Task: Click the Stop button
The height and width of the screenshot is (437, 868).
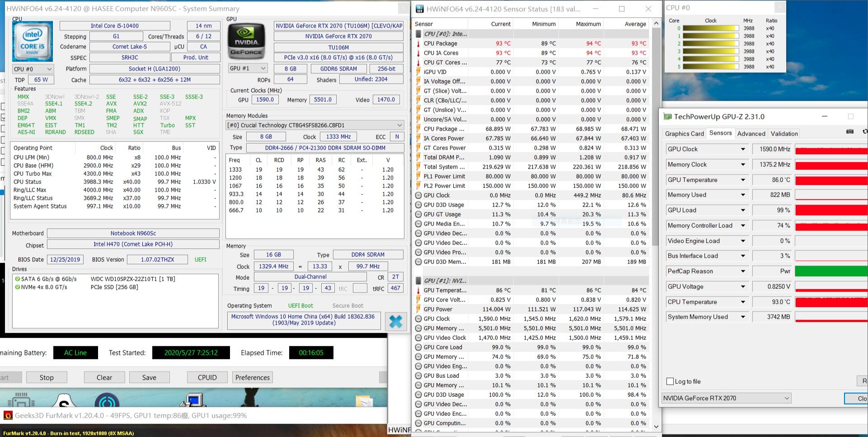Action: pyautogui.click(x=47, y=378)
